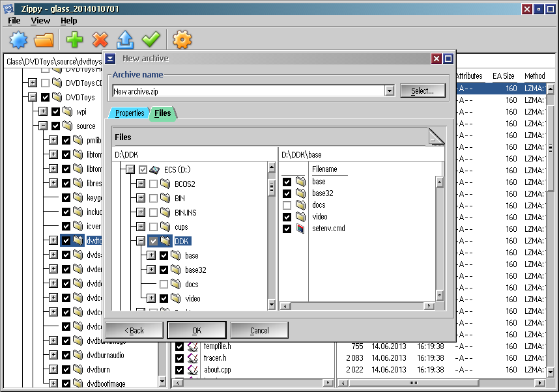Uncheck the base32 checkbox in Filename list
Viewport: 559px width, 392px height.
pos(287,193)
